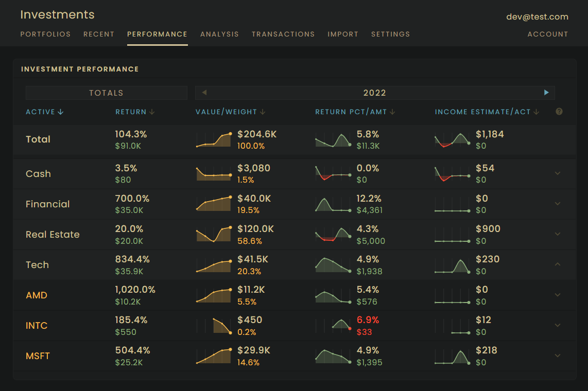Sort by Return column arrow
The width and height of the screenshot is (588, 391).
152,112
